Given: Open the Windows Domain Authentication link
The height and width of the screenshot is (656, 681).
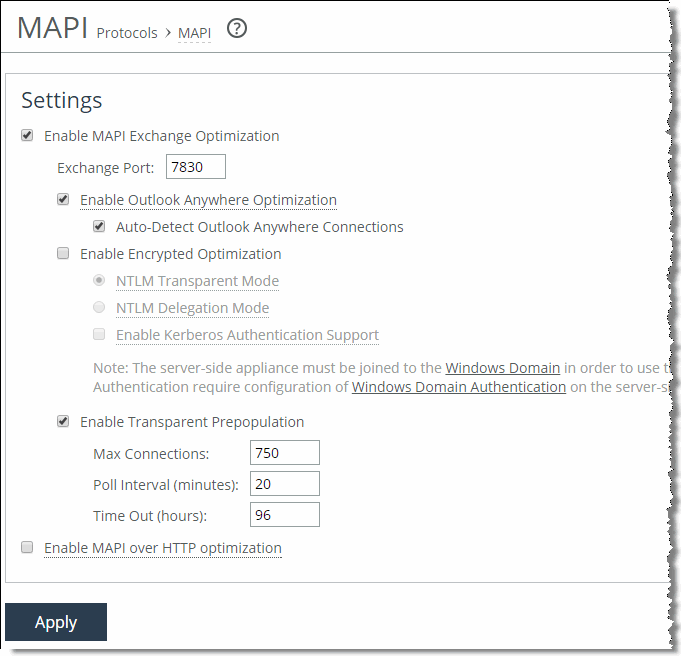Looking at the screenshot, I should [x=459, y=387].
